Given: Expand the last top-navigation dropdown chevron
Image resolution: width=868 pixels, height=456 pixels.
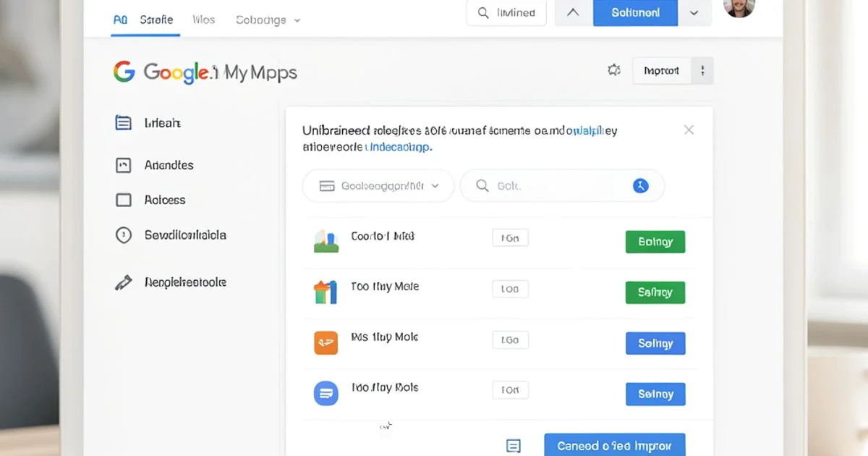Looking at the screenshot, I should click(297, 20).
